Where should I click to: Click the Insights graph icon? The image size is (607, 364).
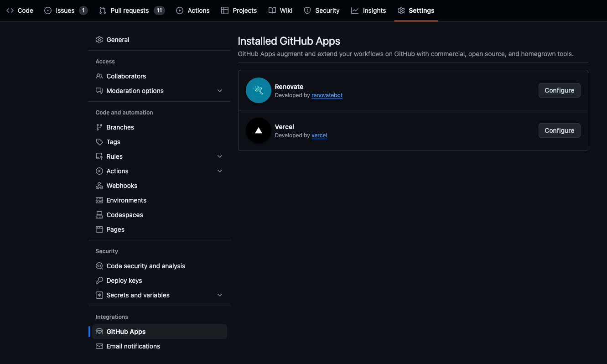[355, 10]
